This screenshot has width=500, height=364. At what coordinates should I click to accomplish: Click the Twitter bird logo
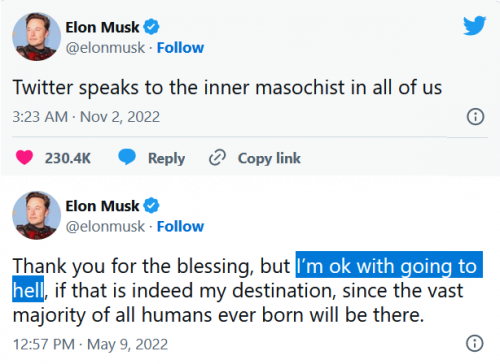pyautogui.click(x=474, y=25)
